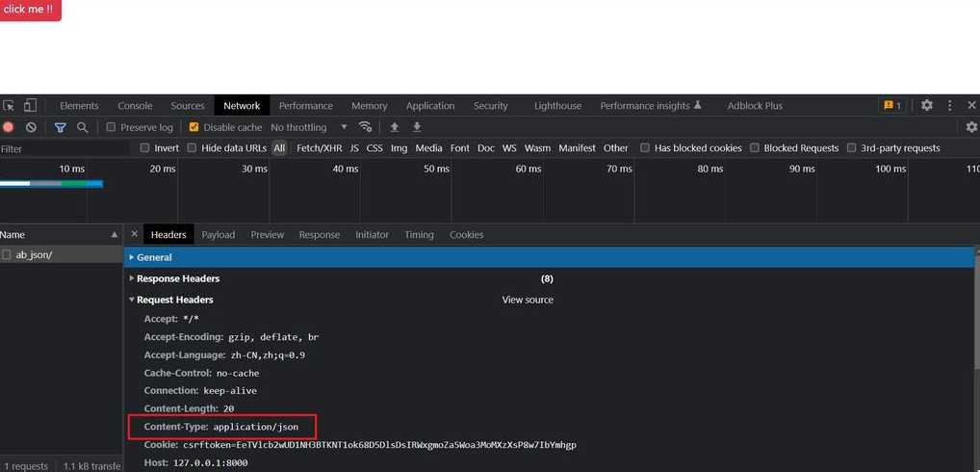Click View source link
The width and height of the screenshot is (980, 472).
click(528, 300)
